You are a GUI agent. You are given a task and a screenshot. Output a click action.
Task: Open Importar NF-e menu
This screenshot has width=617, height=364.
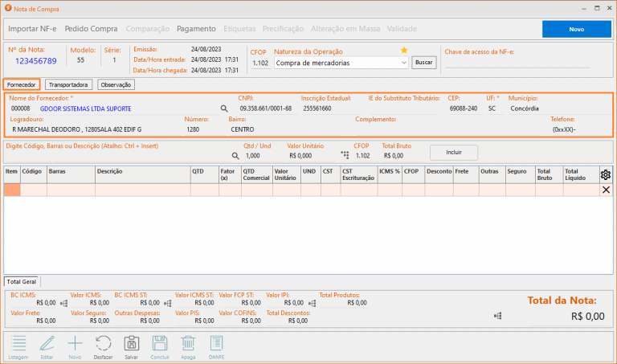(32, 29)
